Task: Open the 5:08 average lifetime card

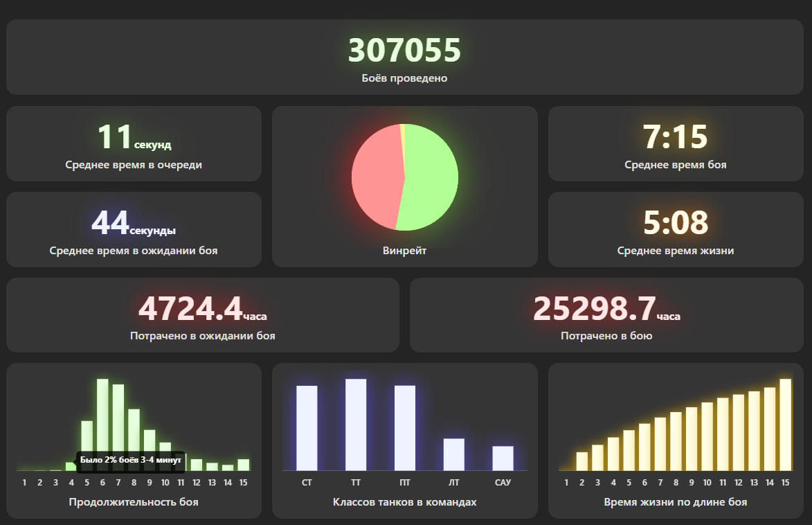Action: point(676,229)
